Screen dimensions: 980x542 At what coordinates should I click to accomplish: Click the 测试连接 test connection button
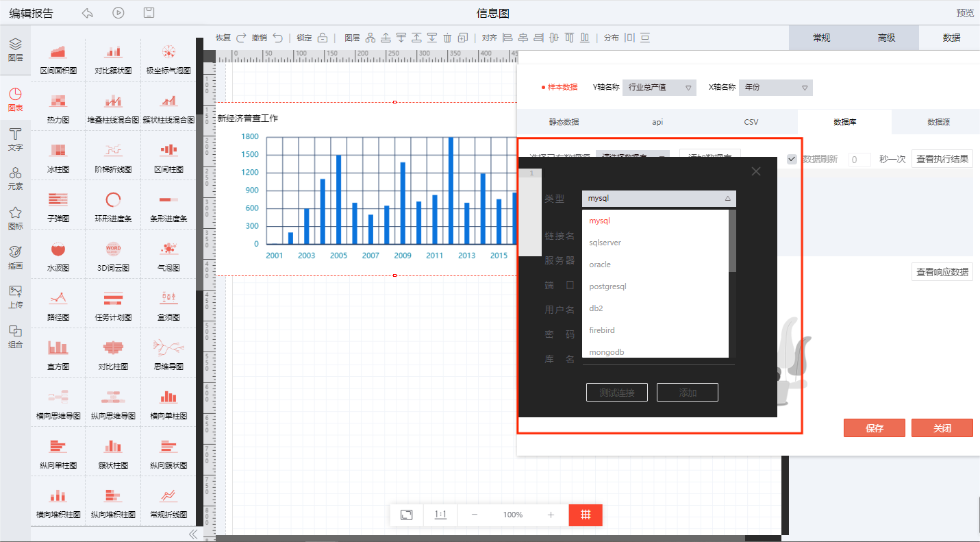coord(617,393)
